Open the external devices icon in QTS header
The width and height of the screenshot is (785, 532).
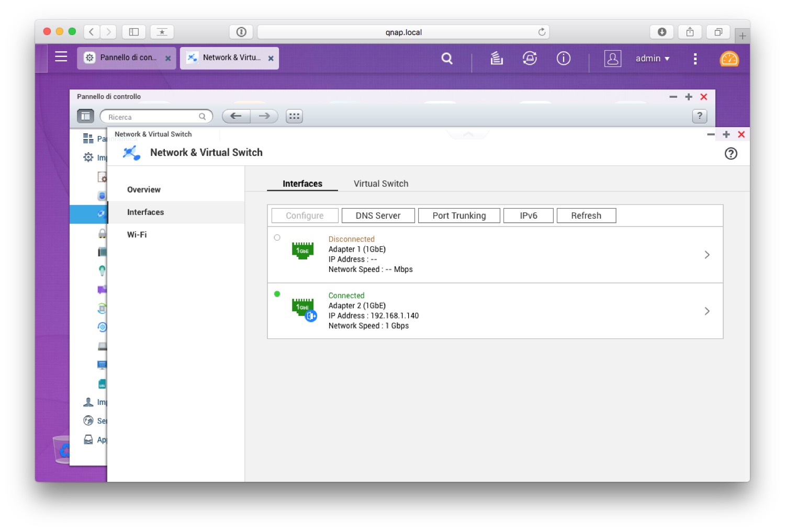pyautogui.click(x=530, y=58)
